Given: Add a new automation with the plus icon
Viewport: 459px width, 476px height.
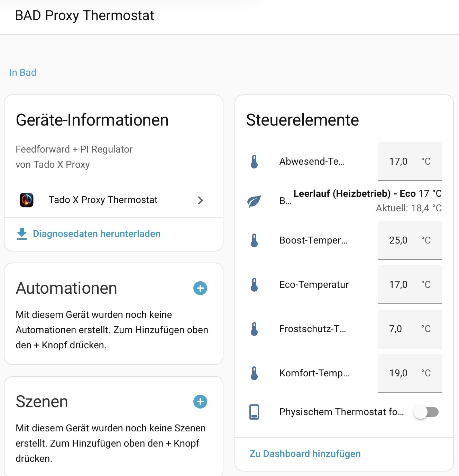Looking at the screenshot, I should [200, 288].
